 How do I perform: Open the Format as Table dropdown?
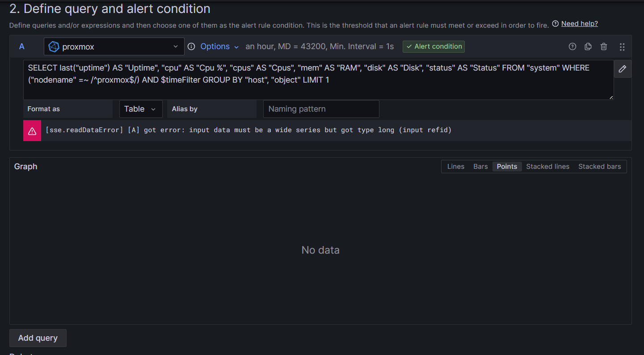[x=140, y=109]
